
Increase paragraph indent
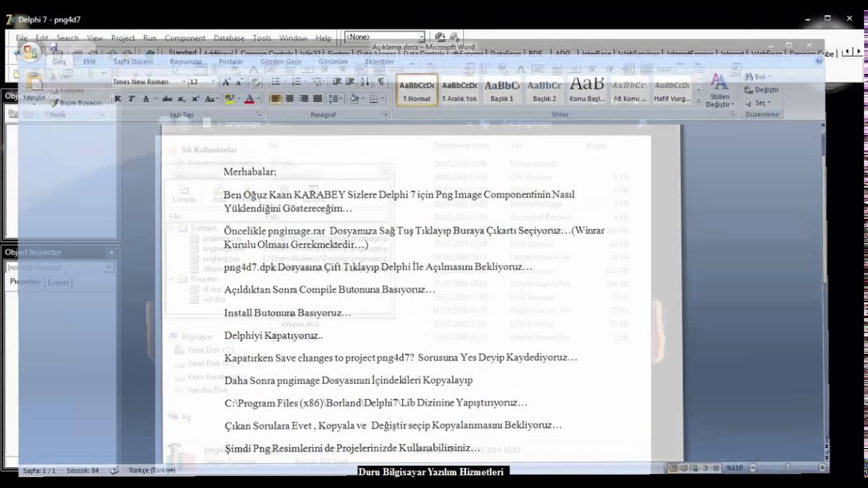tap(351, 82)
